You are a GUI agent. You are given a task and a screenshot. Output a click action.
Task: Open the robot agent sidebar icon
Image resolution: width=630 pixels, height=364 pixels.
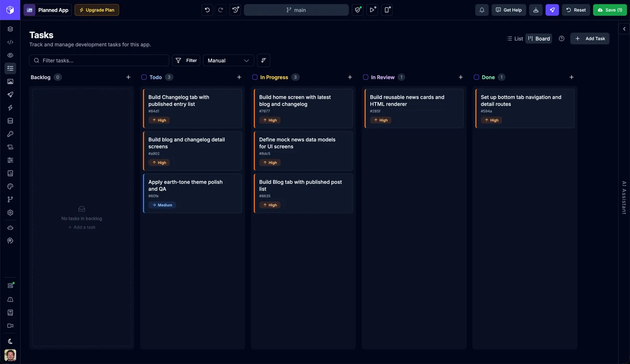pyautogui.click(x=10, y=228)
